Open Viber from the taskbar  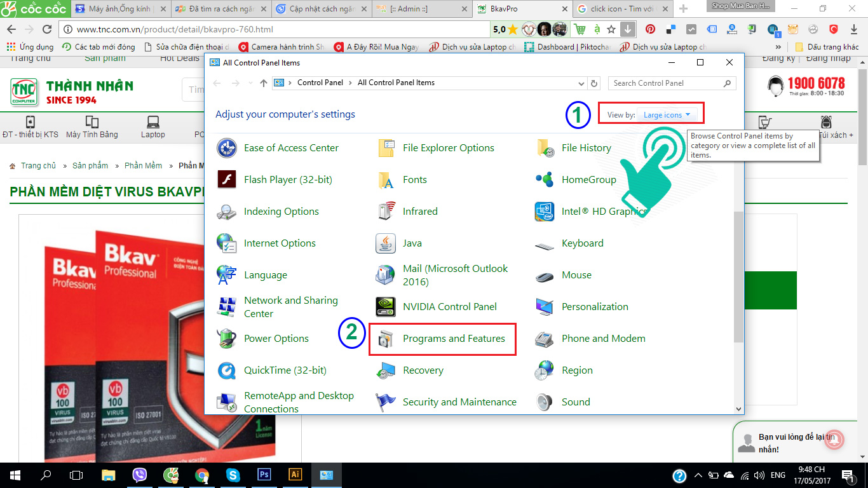140,475
